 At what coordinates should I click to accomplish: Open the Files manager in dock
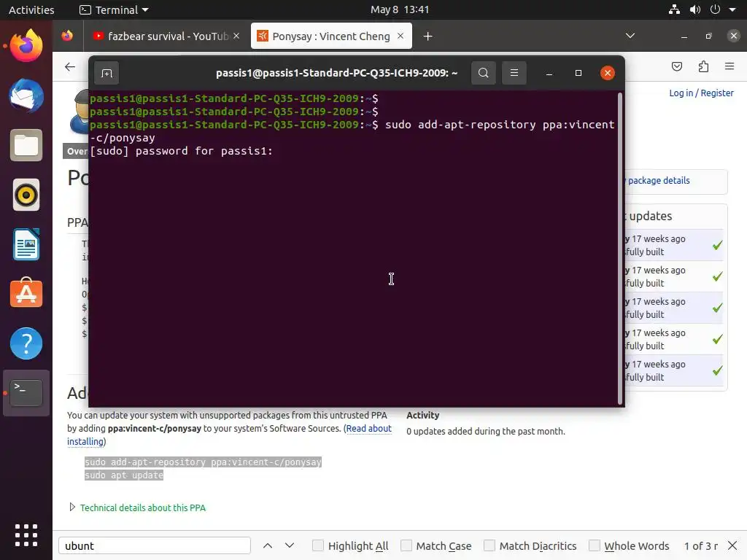(x=26, y=145)
